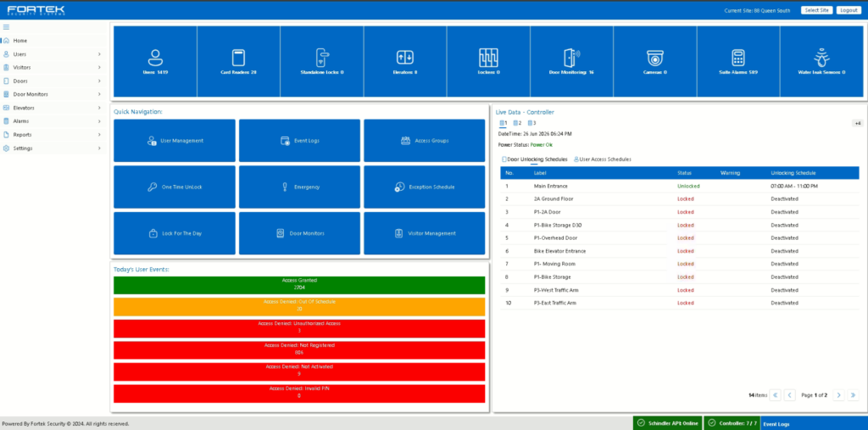Toggle the hamburger menu icon
Viewport: 868px width, 430px height.
click(6, 27)
